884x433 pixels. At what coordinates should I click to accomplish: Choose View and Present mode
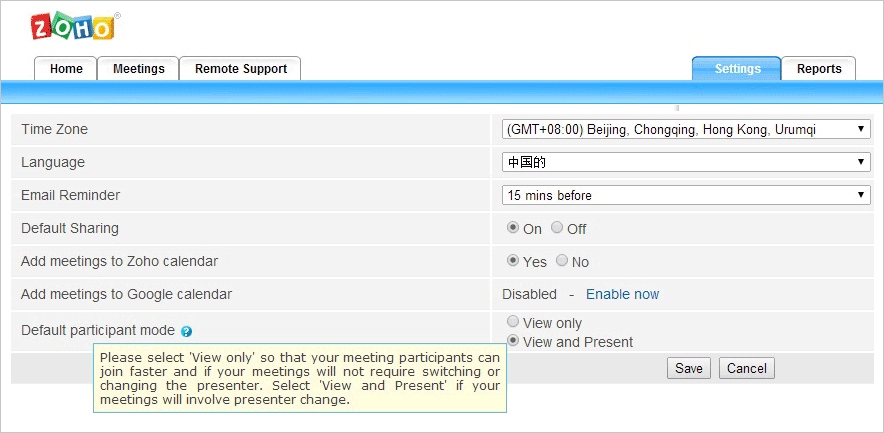coord(513,341)
